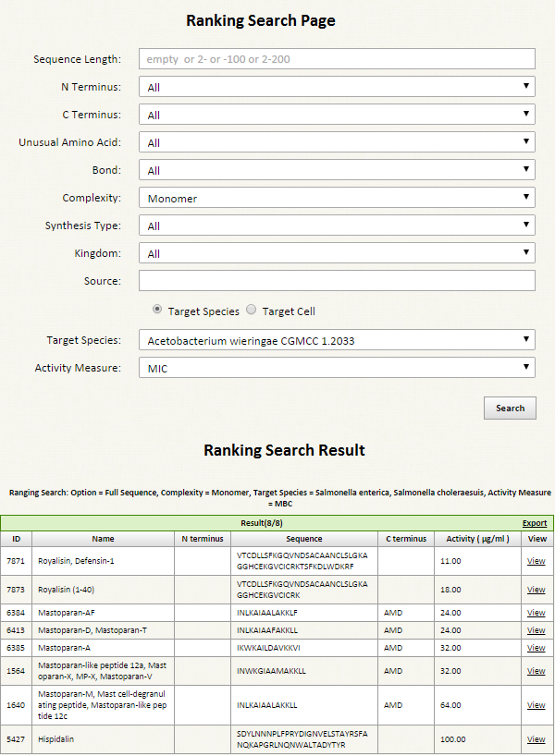Click the ID cell 7871
Screen dimensions: 555x756
coord(16,561)
